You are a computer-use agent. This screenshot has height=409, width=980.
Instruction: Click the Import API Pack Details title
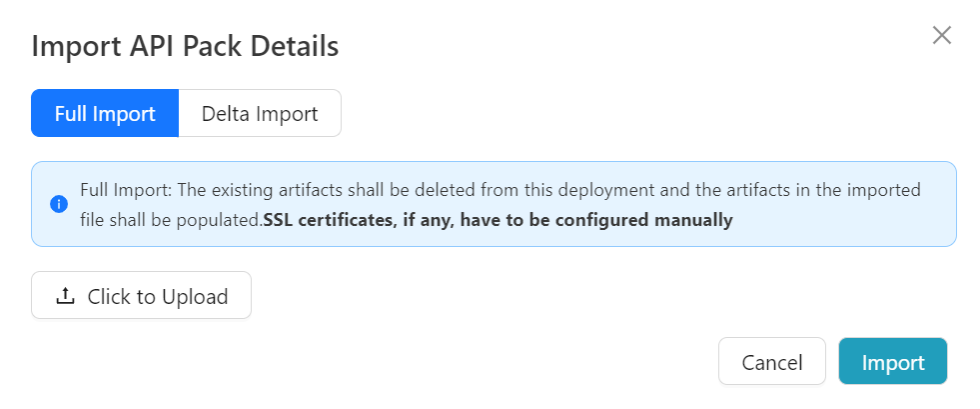pyautogui.click(x=185, y=46)
